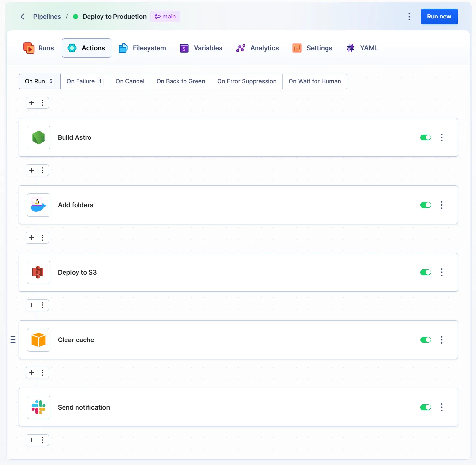
Task: Click the orange box icon for Clear cache
Action: 39,340
